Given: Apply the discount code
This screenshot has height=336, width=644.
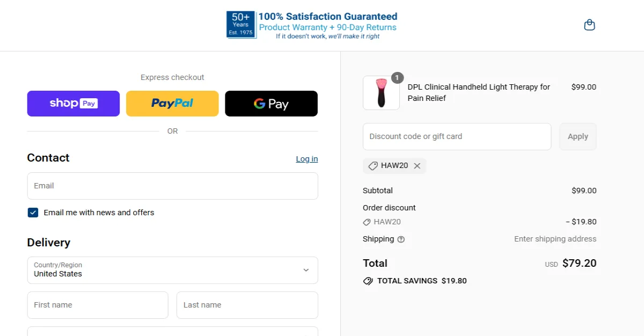Looking at the screenshot, I should click(577, 136).
